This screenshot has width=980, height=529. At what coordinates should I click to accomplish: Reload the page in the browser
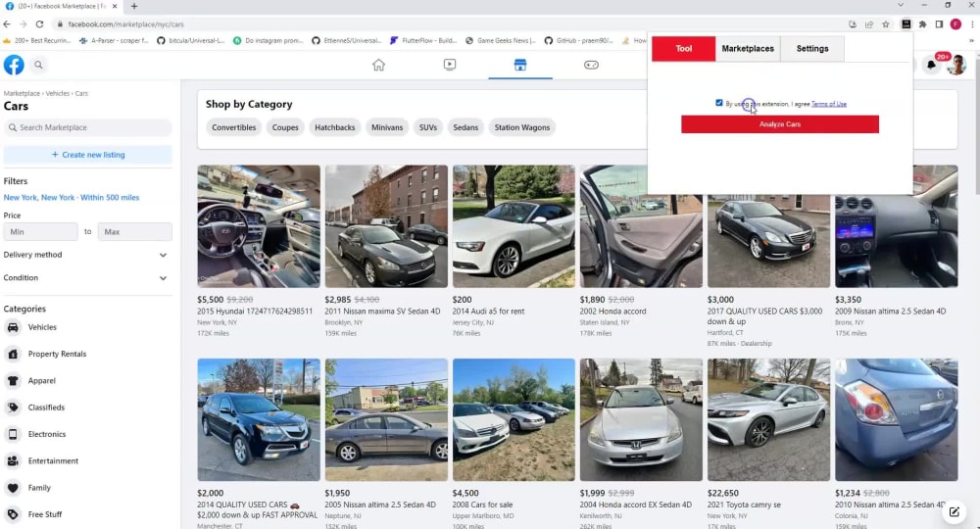point(39,24)
